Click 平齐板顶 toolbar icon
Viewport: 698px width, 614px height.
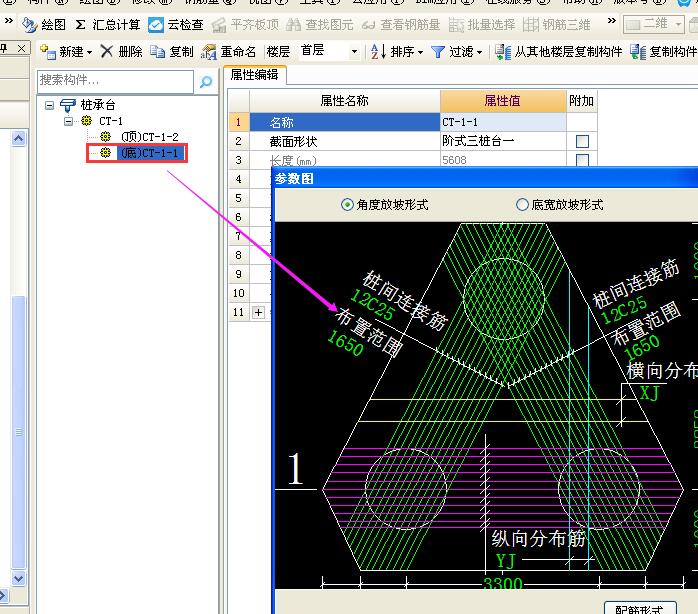click(245, 24)
